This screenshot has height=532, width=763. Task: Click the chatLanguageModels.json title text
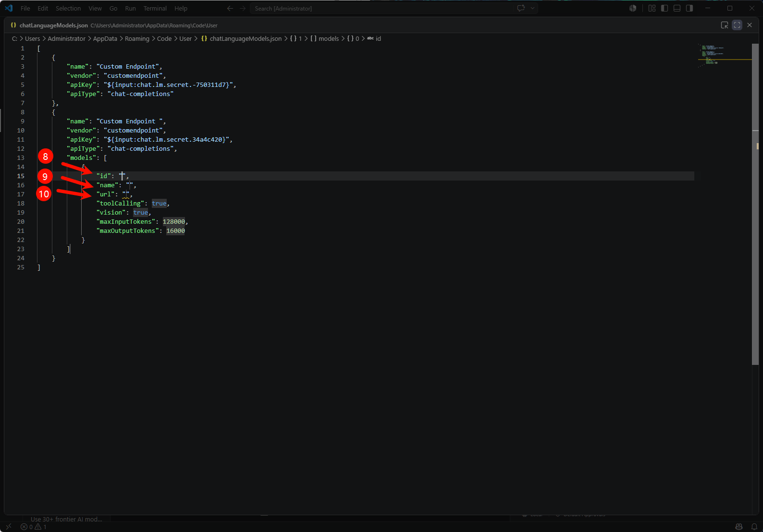[54, 25]
